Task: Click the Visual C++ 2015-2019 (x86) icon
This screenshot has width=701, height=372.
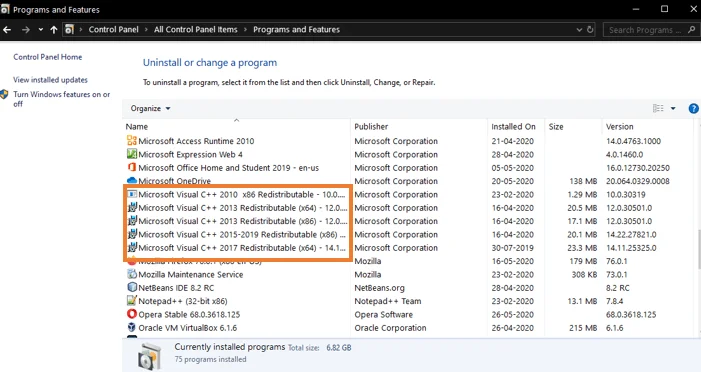Action: (x=132, y=234)
